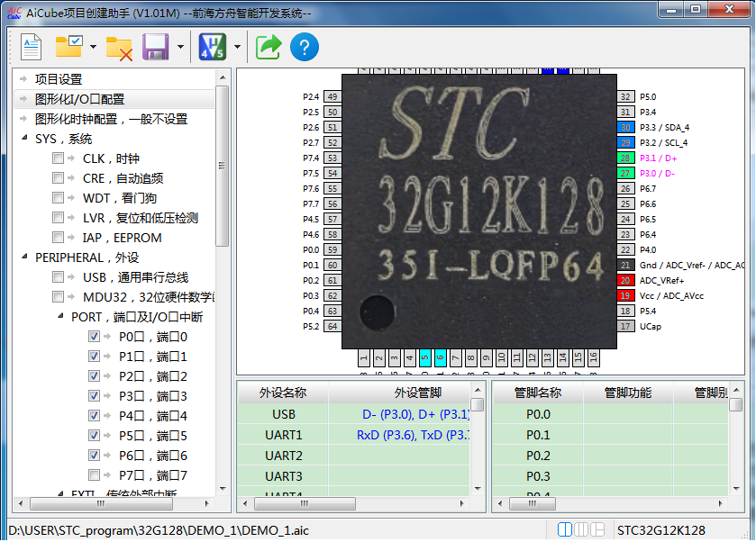Select the 项目设置 tree item
This screenshot has width=756, height=542.
pos(59,79)
